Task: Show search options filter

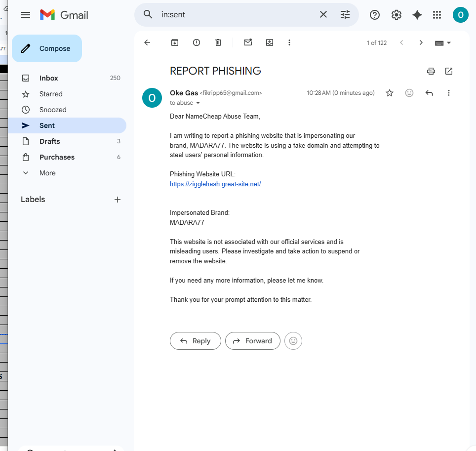Action: (345, 15)
